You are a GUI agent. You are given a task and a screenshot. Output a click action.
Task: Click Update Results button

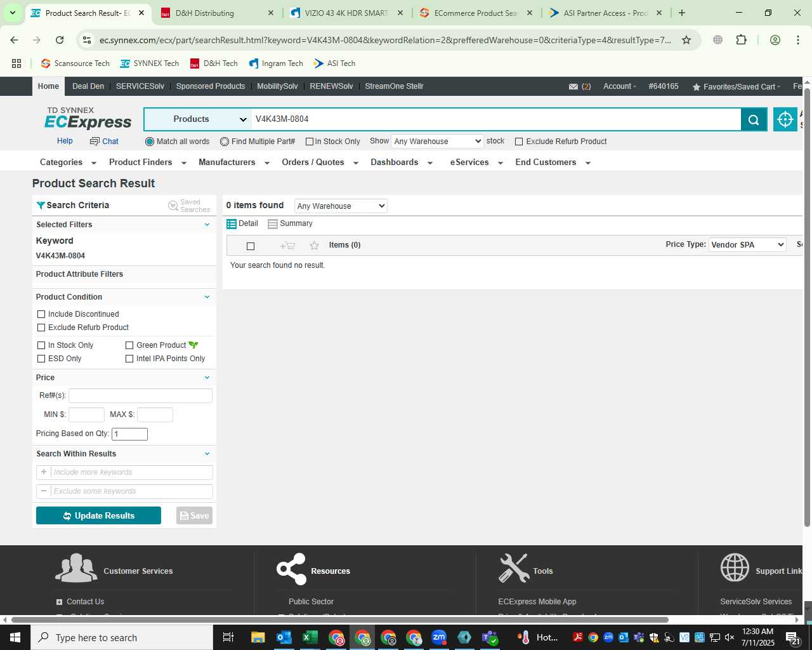pyautogui.click(x=98, y=515)
